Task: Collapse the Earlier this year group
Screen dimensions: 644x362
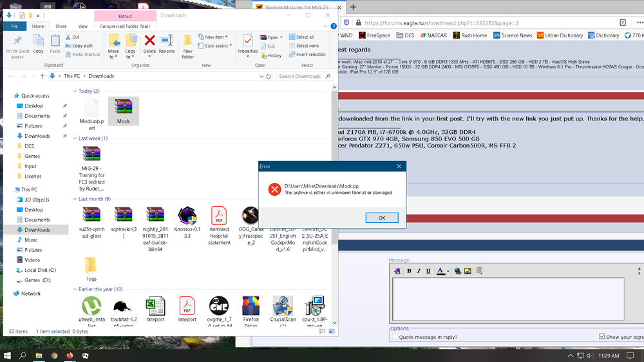Action: point(75,289)
